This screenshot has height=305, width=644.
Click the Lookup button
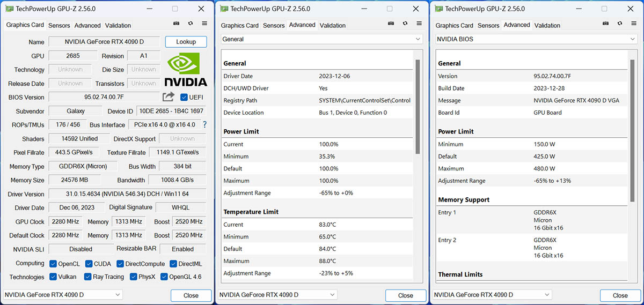186,42
